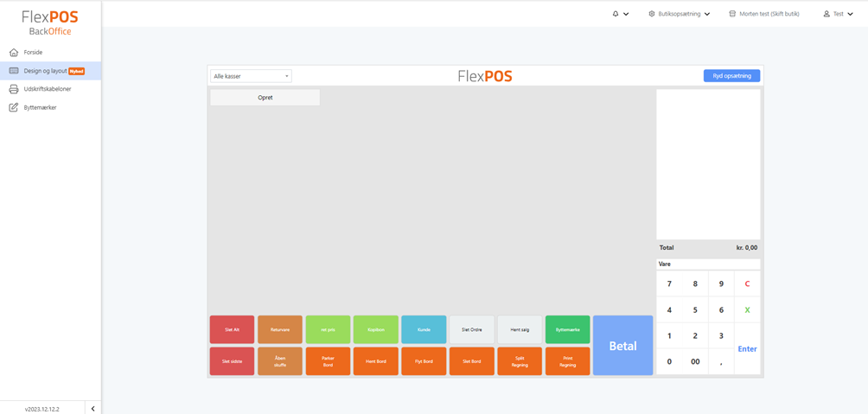The image size is (868, 414).
Task: Collapse the sidebar with the arrow icon
Action: [x=93, y=409]
